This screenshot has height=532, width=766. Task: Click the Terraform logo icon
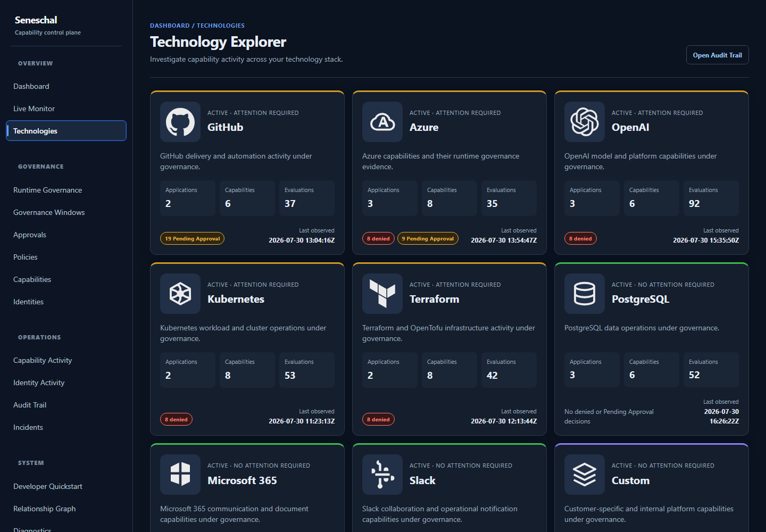(382, 294)
